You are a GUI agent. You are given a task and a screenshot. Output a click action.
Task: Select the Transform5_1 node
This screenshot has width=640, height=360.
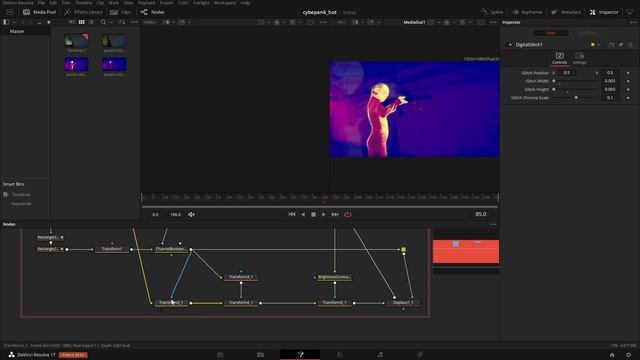click(334, 303)
